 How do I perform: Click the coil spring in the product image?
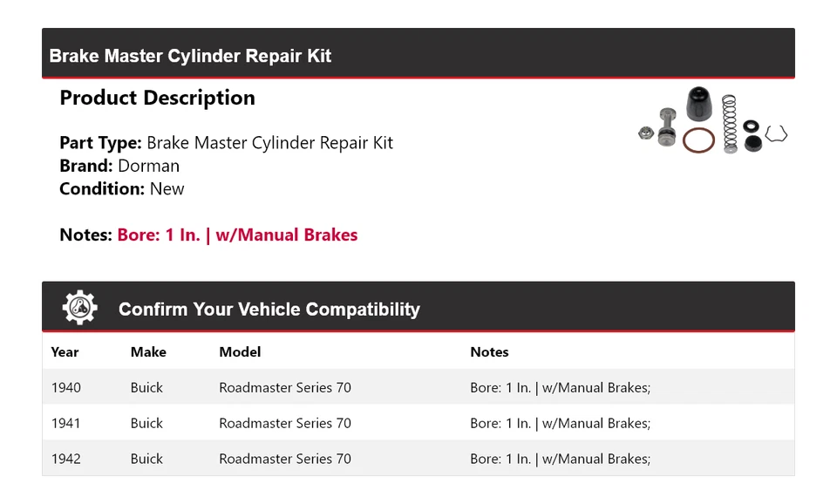coord(729,124)
